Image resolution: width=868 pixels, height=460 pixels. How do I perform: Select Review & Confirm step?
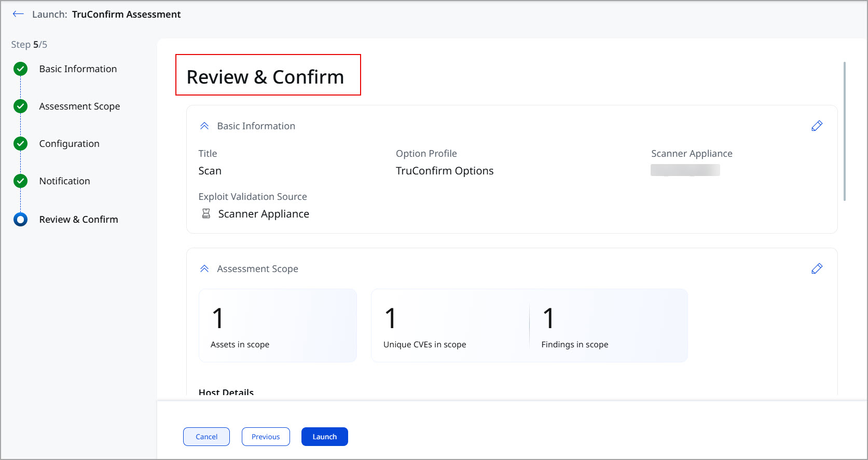(x=78, y=219)
